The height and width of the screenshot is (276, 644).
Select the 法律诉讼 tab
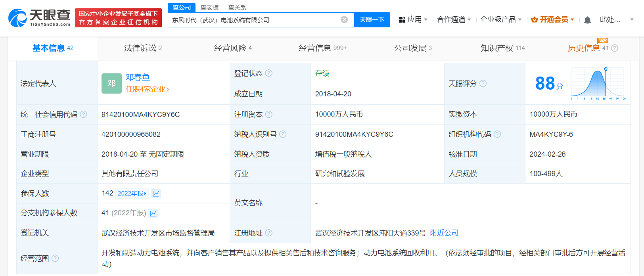tap(143, 48)
